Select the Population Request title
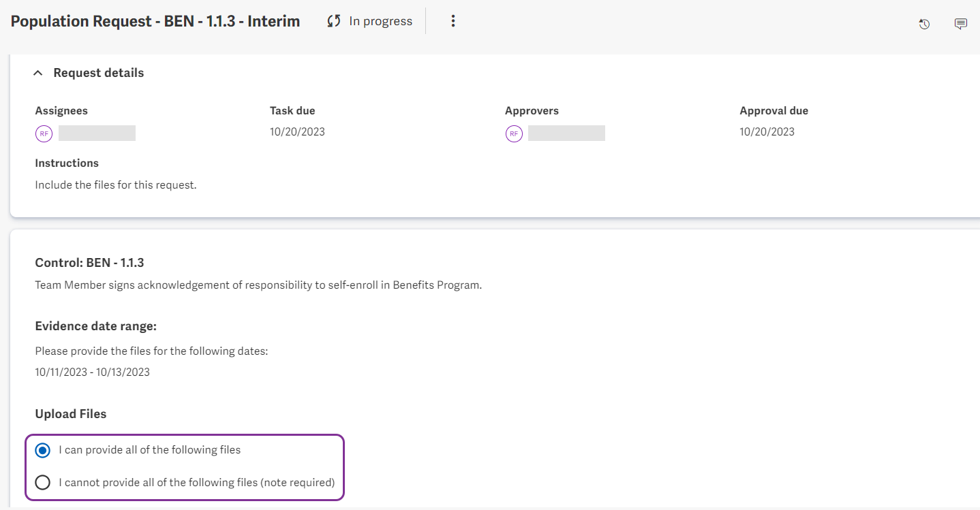The image size is (980, 510). click(155, 21)
